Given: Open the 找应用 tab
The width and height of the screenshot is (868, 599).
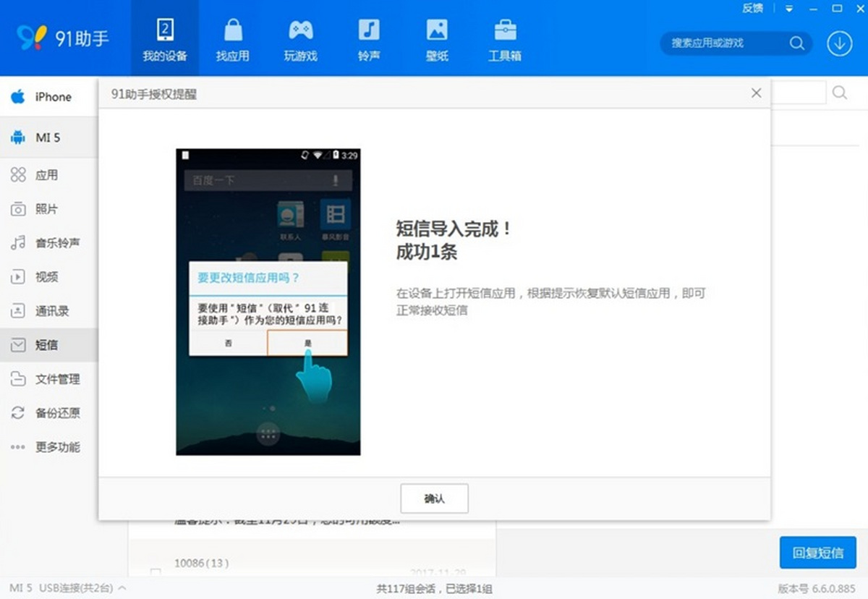Looking at the screenshot, I should tap(232, 38).
